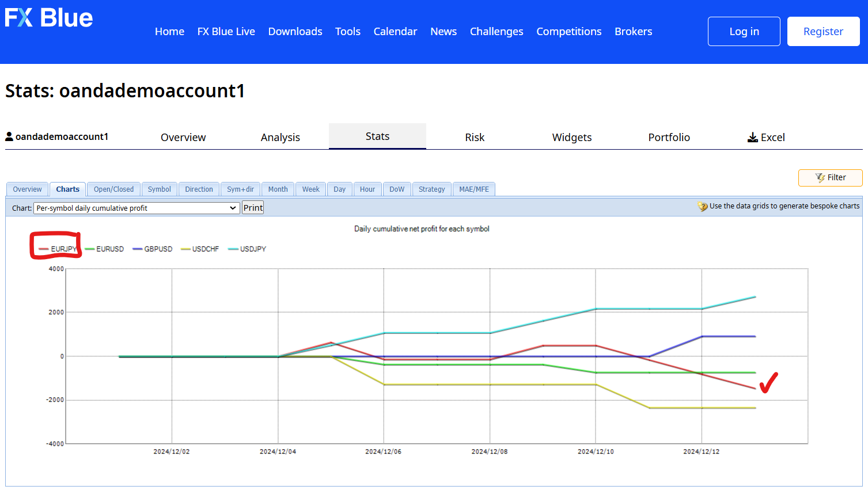Click the hint icon beside bespoke charts text
This screenshot has height=490, width=868.
tap(703, 206)
